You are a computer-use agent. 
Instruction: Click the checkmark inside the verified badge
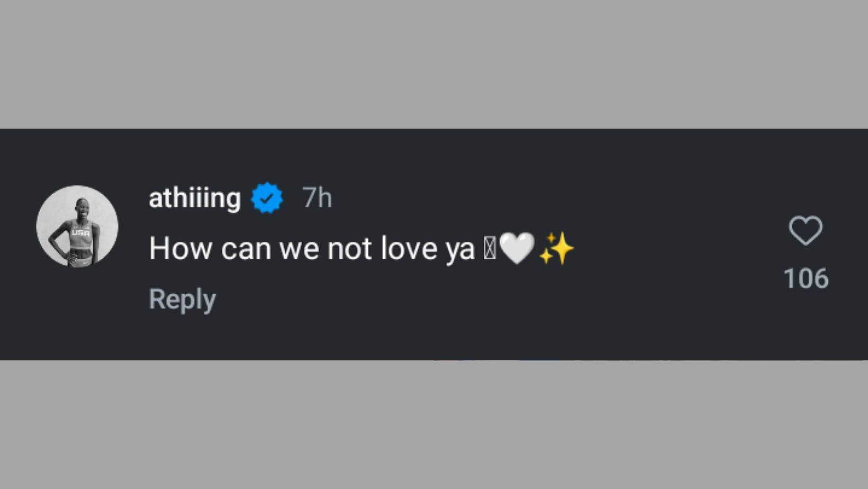[x=267, y=198]
